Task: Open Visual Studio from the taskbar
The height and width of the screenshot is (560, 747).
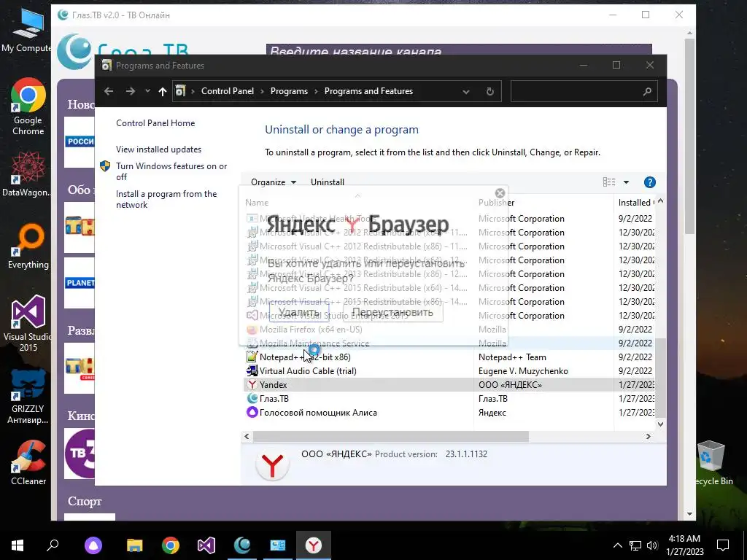Action: (206, 545)
